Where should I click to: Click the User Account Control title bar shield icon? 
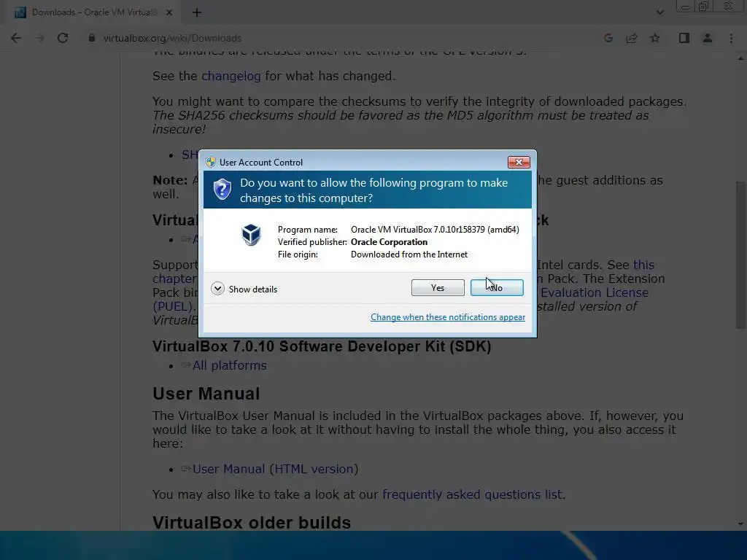point(211,162)
